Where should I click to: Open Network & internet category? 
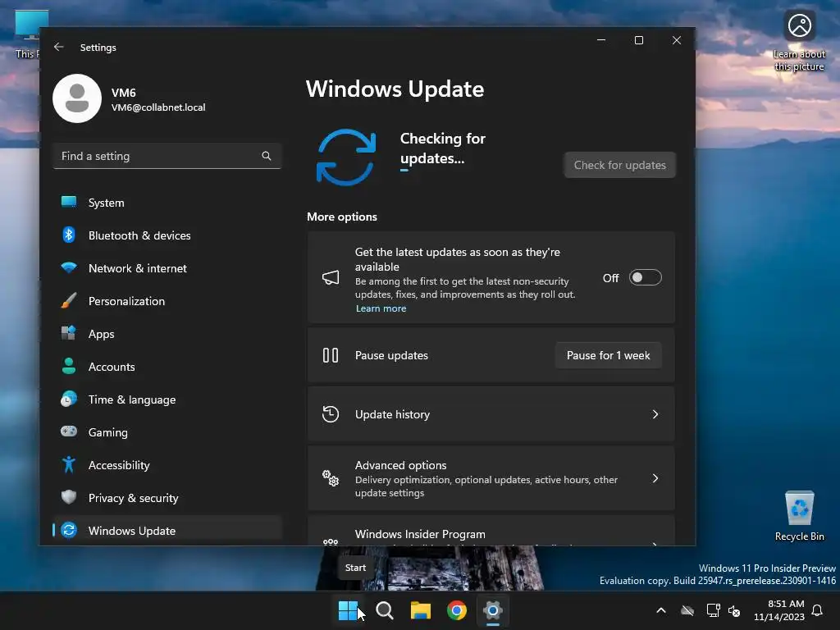(167, 268)
